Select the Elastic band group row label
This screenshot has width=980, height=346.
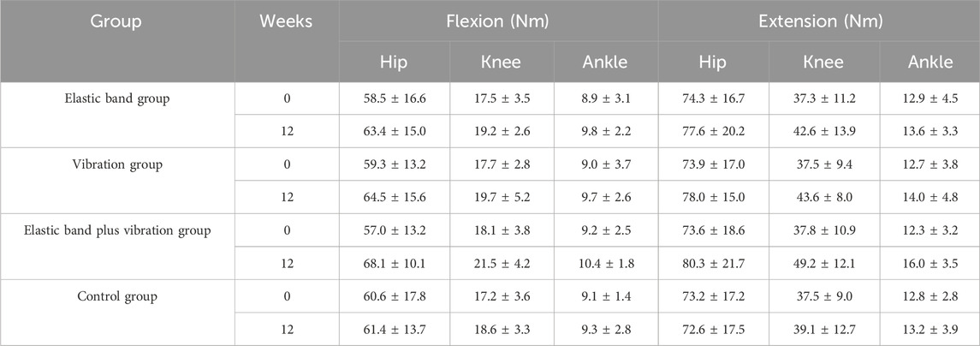click(117, 98)
